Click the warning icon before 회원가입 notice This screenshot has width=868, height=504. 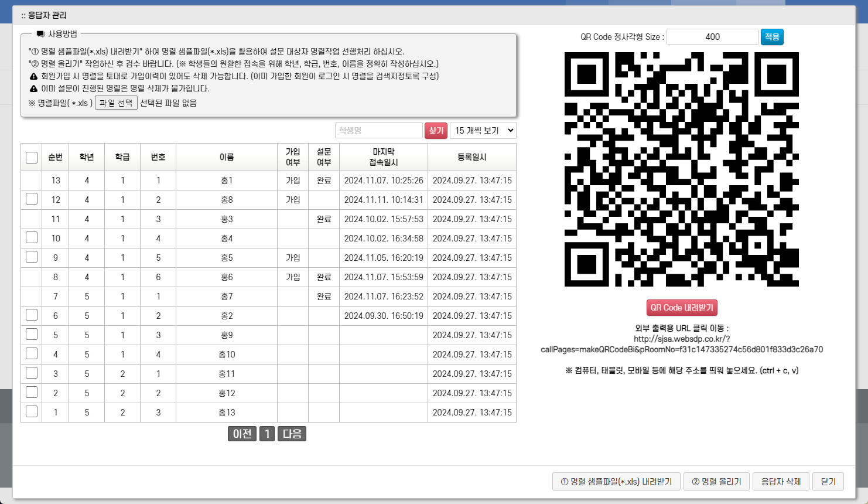pos(33,76)
